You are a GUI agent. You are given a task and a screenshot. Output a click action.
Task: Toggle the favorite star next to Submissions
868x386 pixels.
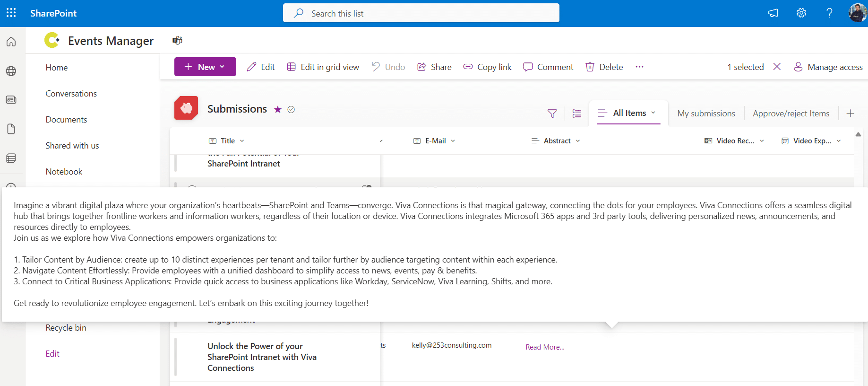click(x=278, y=110)
